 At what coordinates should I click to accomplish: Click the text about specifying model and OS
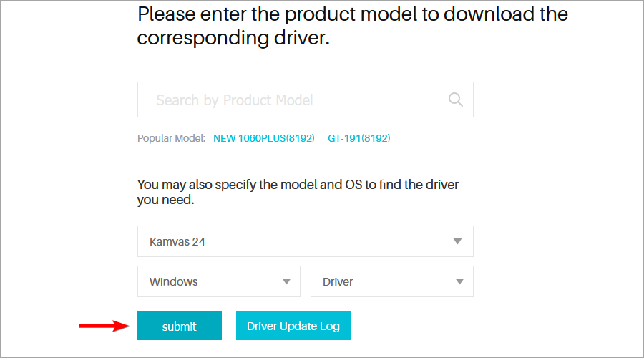[298, 192]
